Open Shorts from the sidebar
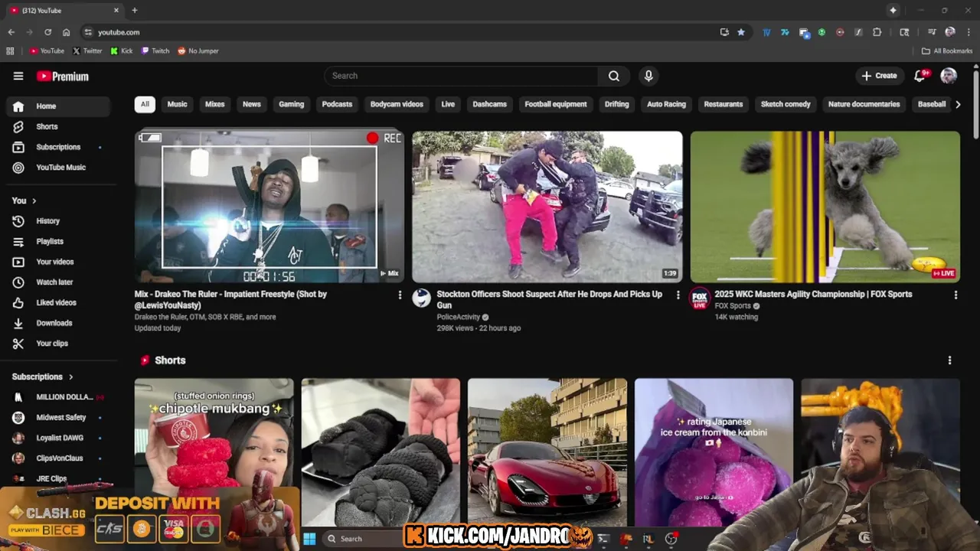The height and width of the screenshot is (551, 980). (x=58, y=126)
